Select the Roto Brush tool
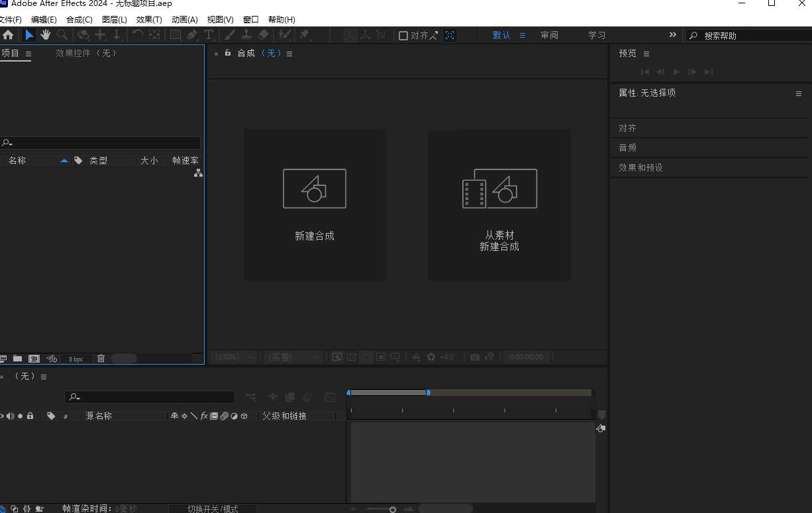 pos(285,35)
